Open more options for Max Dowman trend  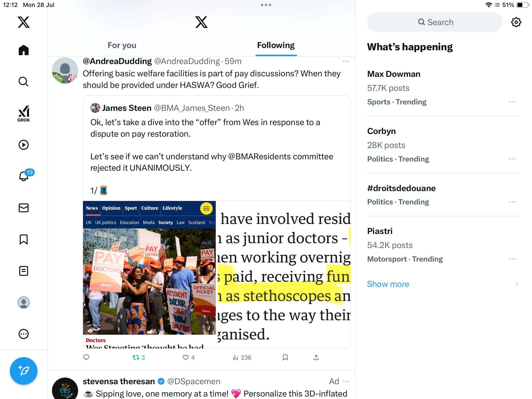point(512,102)
